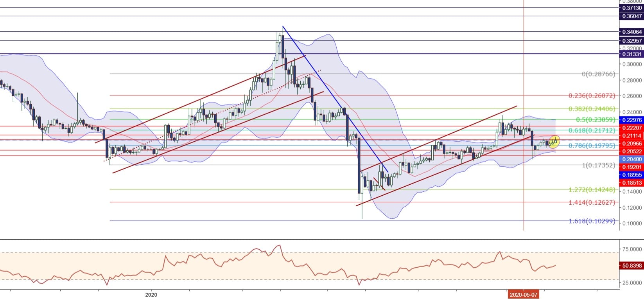
Task: Select the red 0.21114 price label
Action: tap(631, 136)
